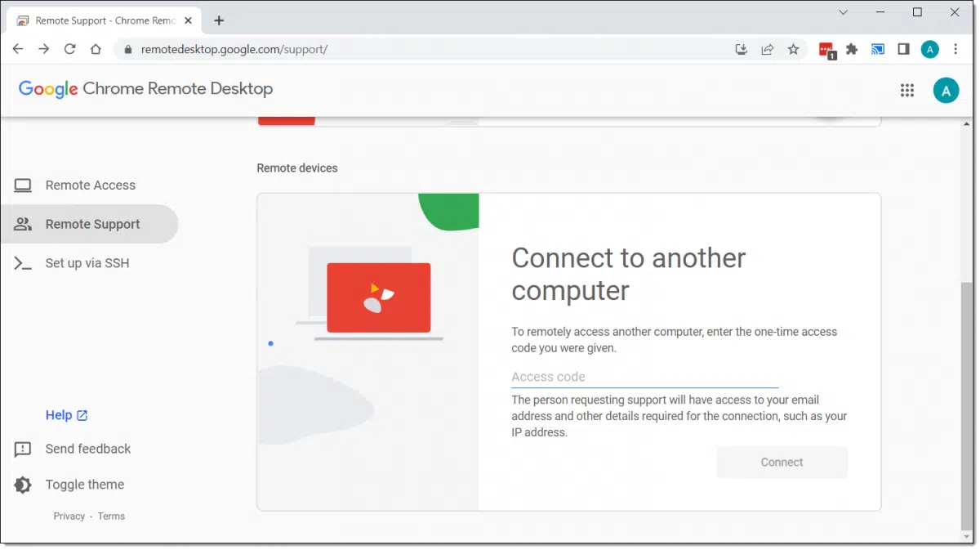The height and width of the screenshot is (550, 980).
Task: Click Send feedback in sidebar
Action: (87, 449)
